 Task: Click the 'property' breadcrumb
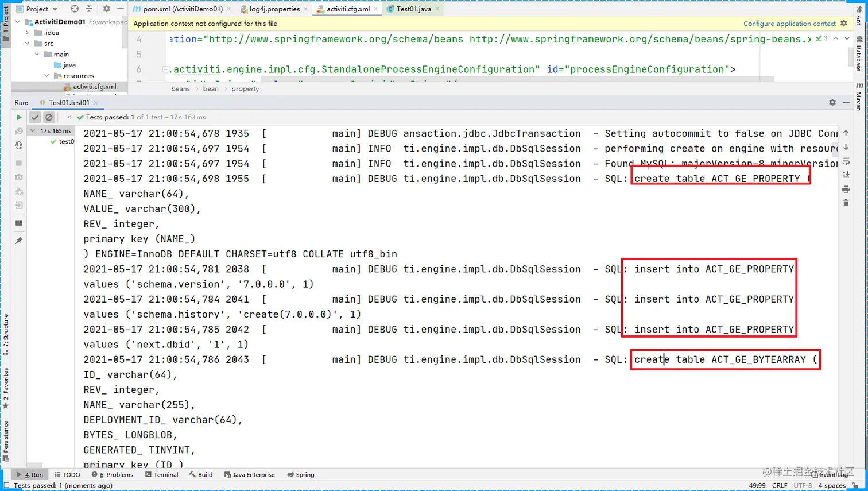[x=245, y=88]
